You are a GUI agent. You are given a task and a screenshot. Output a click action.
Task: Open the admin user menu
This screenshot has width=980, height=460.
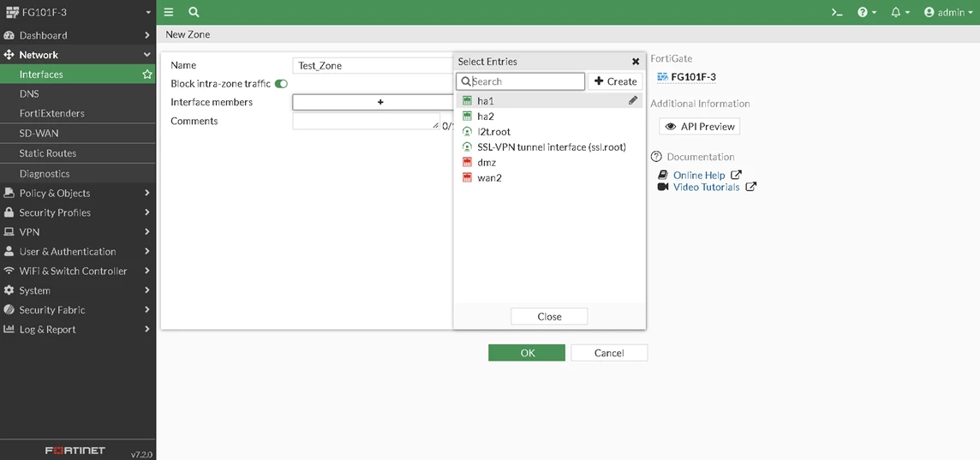(x=947, y=12)
